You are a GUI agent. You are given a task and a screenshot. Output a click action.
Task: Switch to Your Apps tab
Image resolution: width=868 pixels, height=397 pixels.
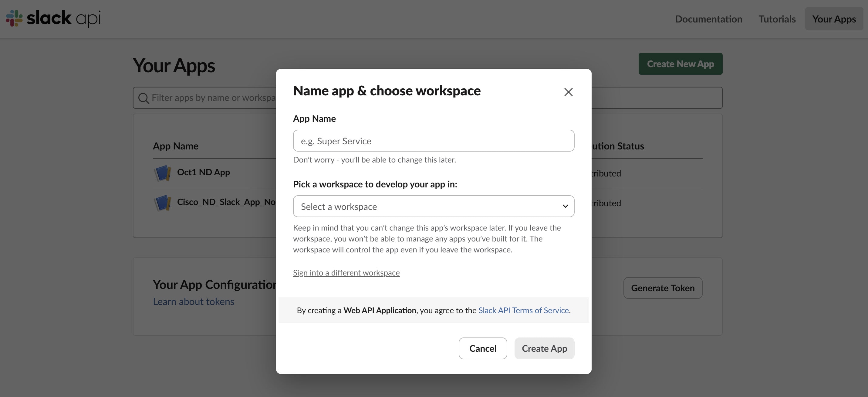pyautogui.click(x=834, y=19)
